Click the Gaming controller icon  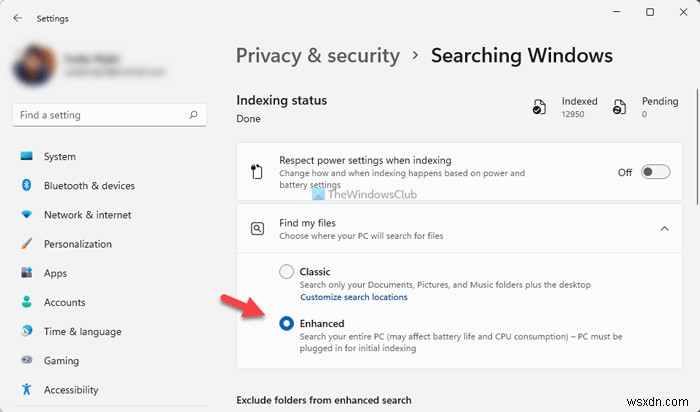coord(26,360)
